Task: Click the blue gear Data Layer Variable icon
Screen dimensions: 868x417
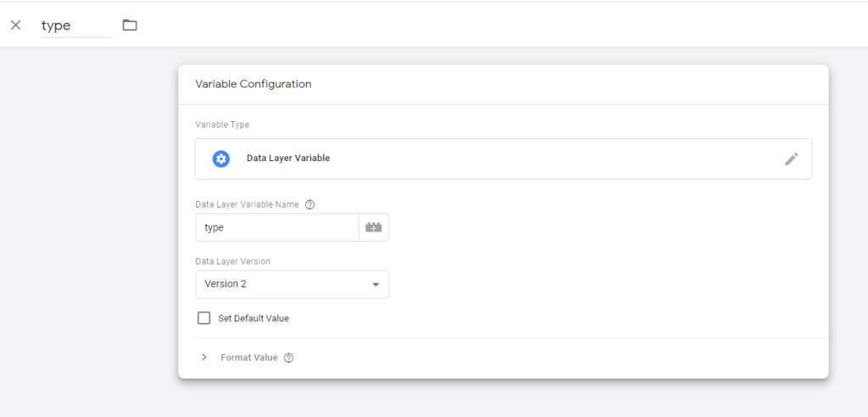Action: 221,158
